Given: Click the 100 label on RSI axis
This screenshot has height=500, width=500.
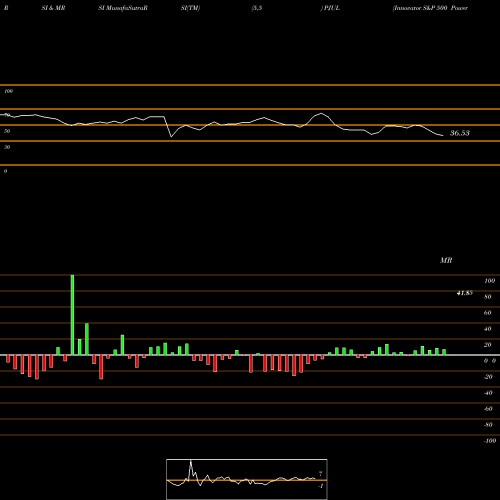Looking at the screenshot, I should pyautogui.click(x=8, y=91).
